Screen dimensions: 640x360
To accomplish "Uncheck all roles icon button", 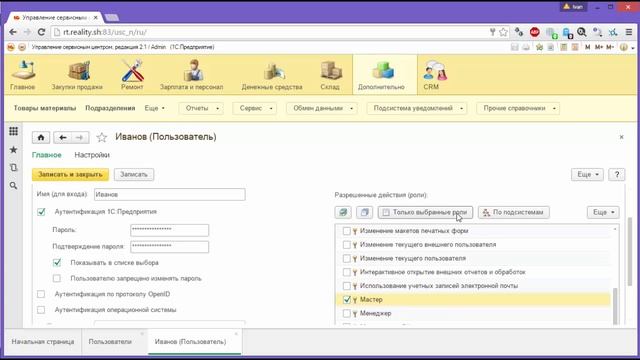I will pyautogui.click(x=364, y=212).
